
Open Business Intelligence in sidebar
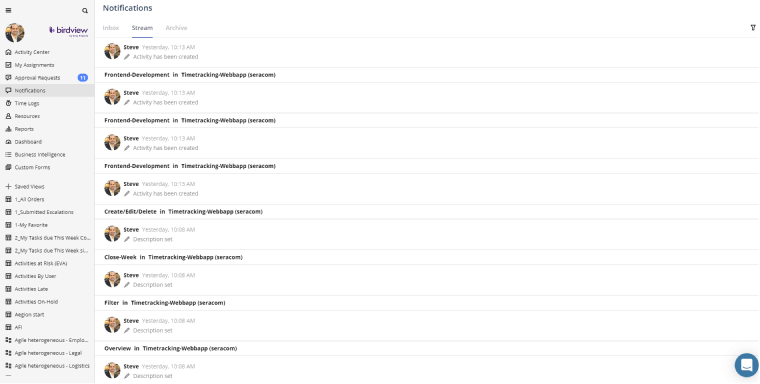coord(40,155)
